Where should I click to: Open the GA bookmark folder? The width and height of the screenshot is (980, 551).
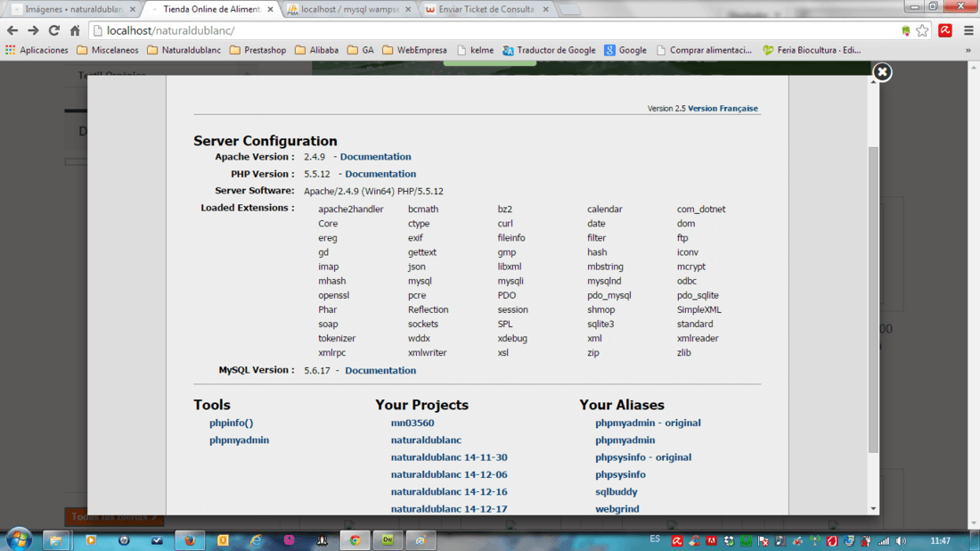[361, 50]
